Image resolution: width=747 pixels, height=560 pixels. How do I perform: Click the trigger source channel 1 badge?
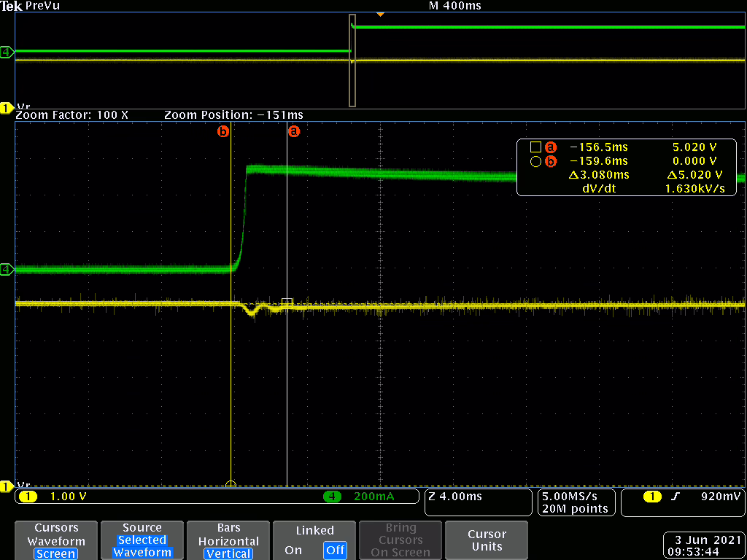pyautogui.click(x=651, y=497)
